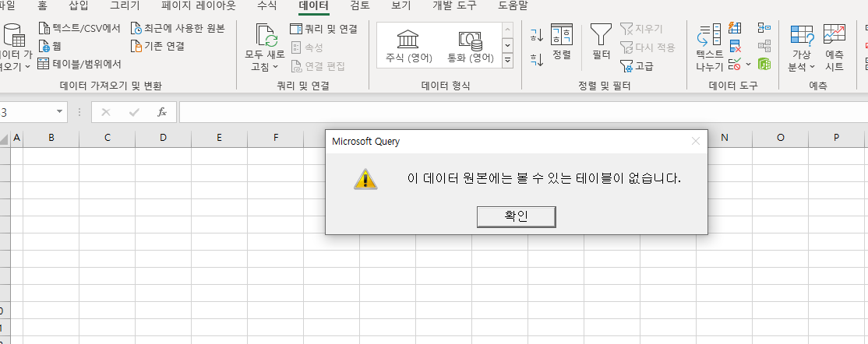
Task: Select the 주식 (영어) data type
Action: click(407, 45)
